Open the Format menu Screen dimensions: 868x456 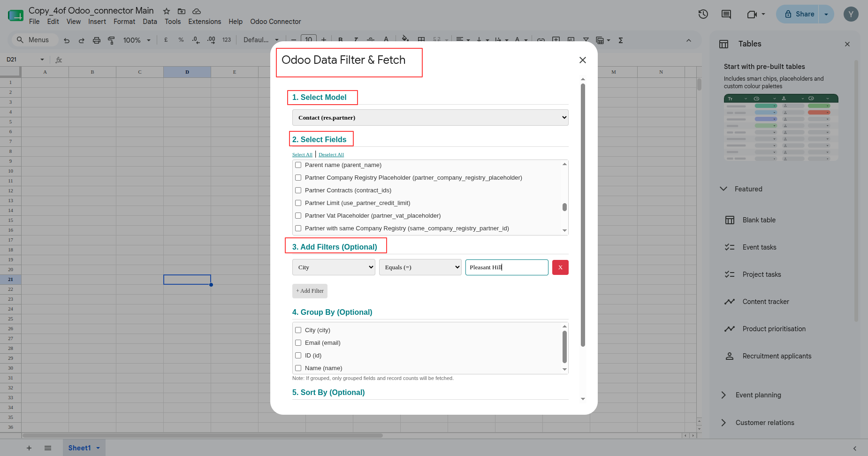click(124, 22)
